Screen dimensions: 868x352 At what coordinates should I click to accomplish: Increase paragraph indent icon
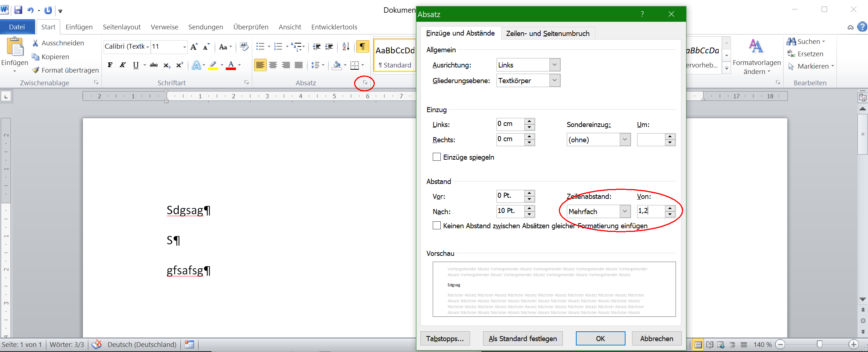click(329, 46)
